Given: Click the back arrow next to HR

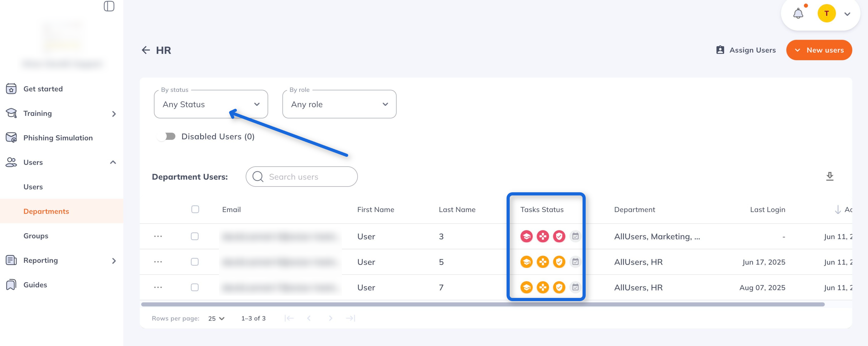Looking at the screenshot, I should click(146, 50).
